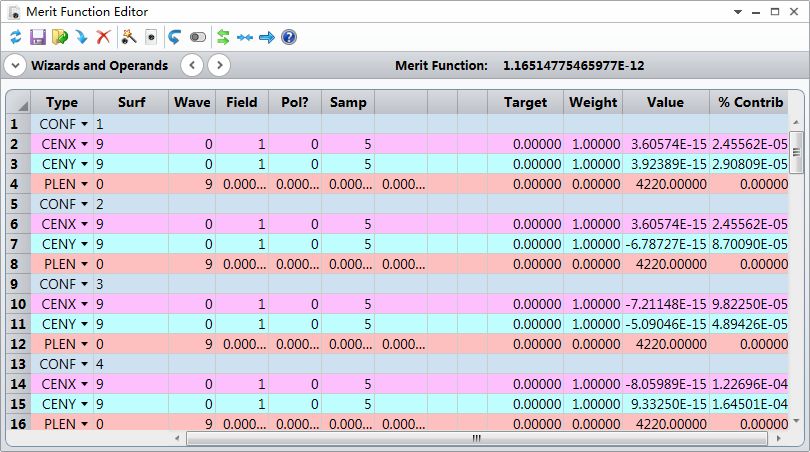Open operand type dropdown for row 4 PLEN
The height and width of the screenshot is (452, 810).
tap(84, 184)
